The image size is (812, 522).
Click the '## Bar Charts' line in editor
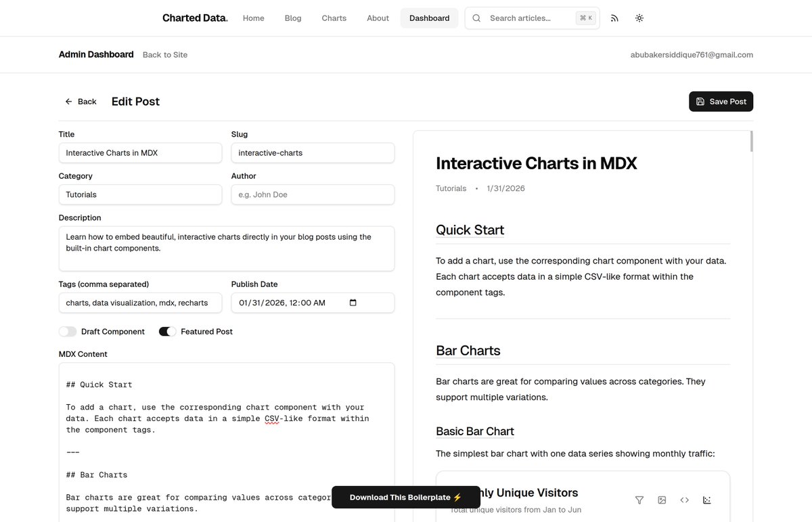(97, 475)
